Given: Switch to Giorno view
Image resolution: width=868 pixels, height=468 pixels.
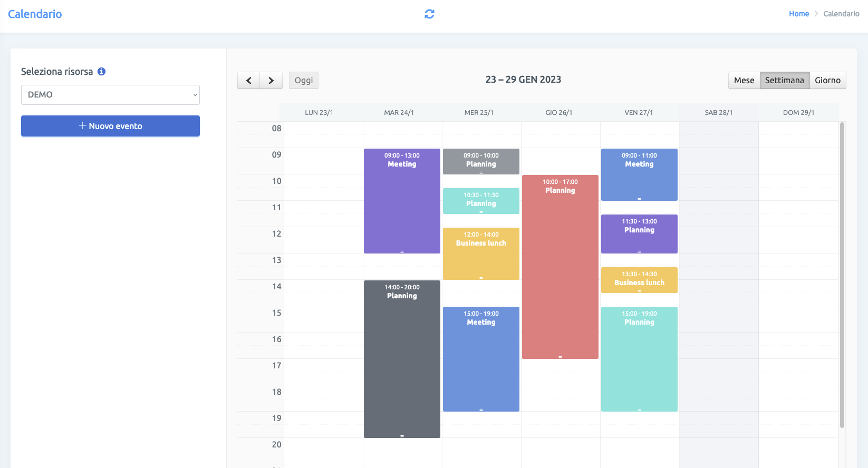Looking at the screenshot, I should pyautogui.click(x=828, y=81).
